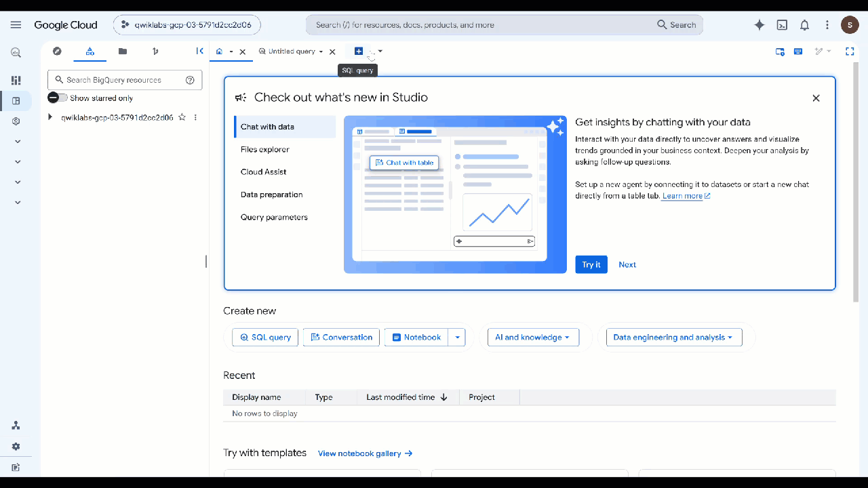Expand the dropdown arrow beside Notebook
Screen dimensions: 868x488
pos(457,337)
